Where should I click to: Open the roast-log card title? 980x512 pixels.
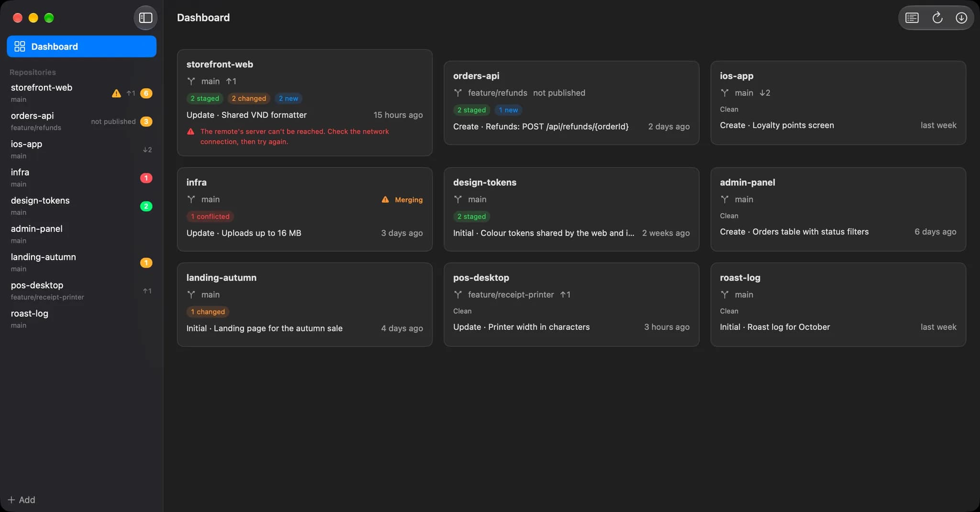[740, 278]
